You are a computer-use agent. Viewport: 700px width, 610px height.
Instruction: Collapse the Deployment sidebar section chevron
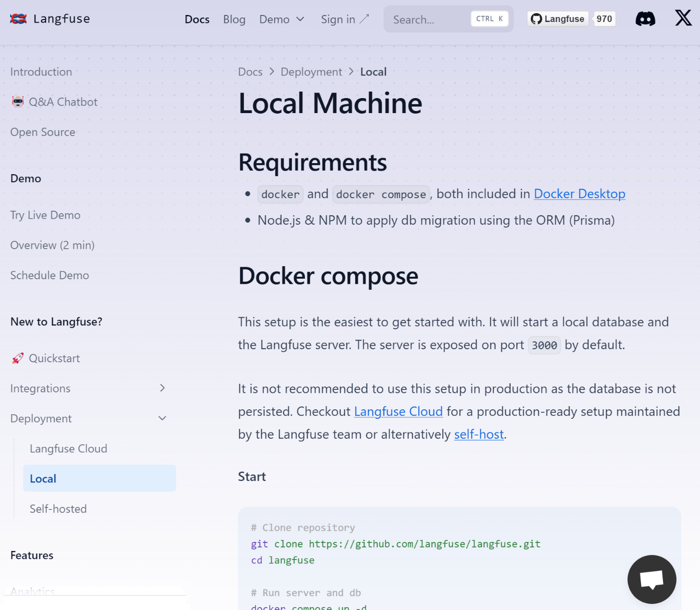pyautogui.click(x=162, y=418)
